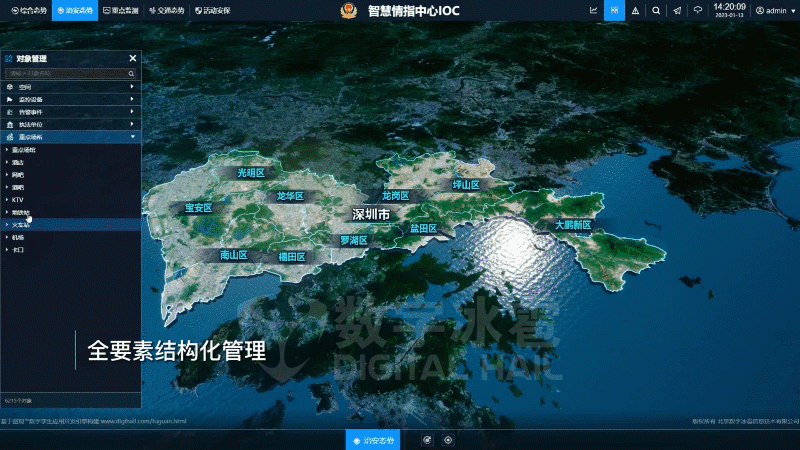Click the police emblem logo in header

point(349,10)
